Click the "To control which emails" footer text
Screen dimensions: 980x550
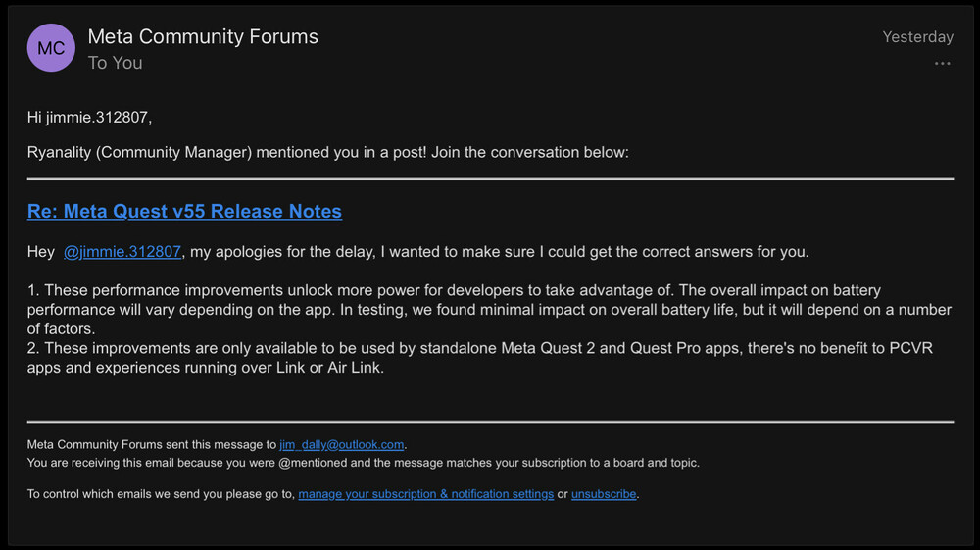pos(161,494)
